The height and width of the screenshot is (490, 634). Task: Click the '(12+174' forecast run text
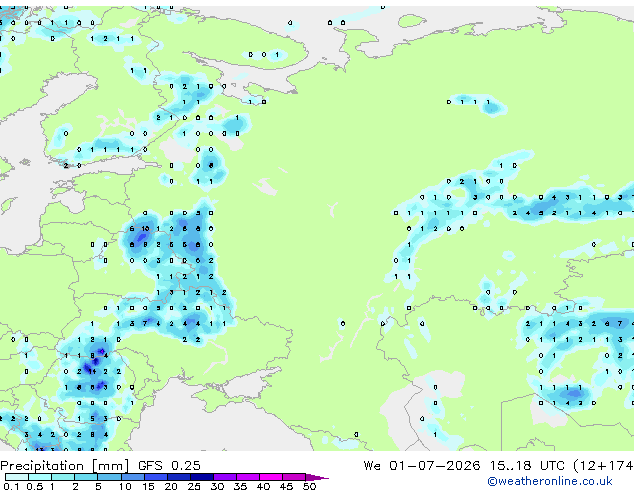(x=603, y=466)
